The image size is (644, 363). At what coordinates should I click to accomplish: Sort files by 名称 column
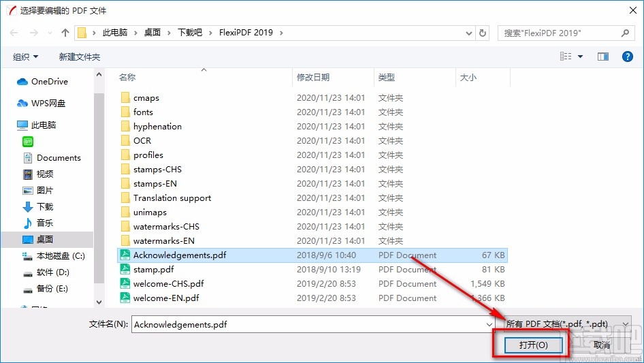coord(127,77)
